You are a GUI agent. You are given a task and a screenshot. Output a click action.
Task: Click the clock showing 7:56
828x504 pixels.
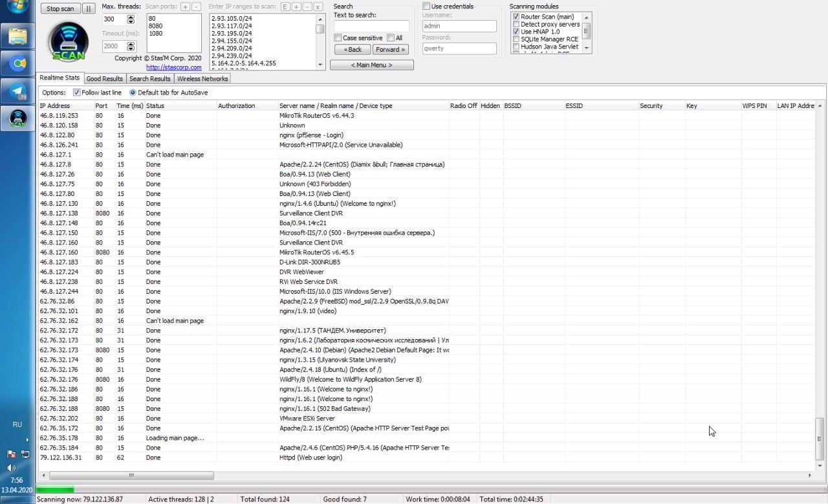coord(17,480)
